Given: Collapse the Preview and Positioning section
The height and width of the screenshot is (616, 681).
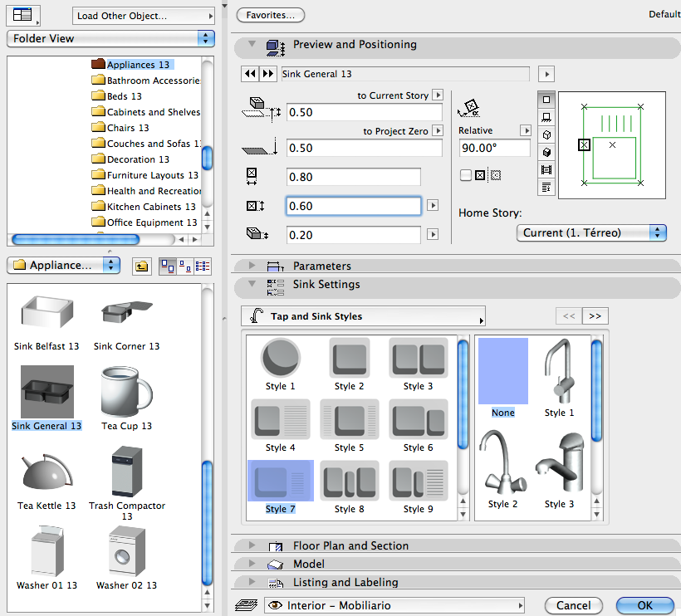Looking at the screenshot, I should (x=252, y=44).
